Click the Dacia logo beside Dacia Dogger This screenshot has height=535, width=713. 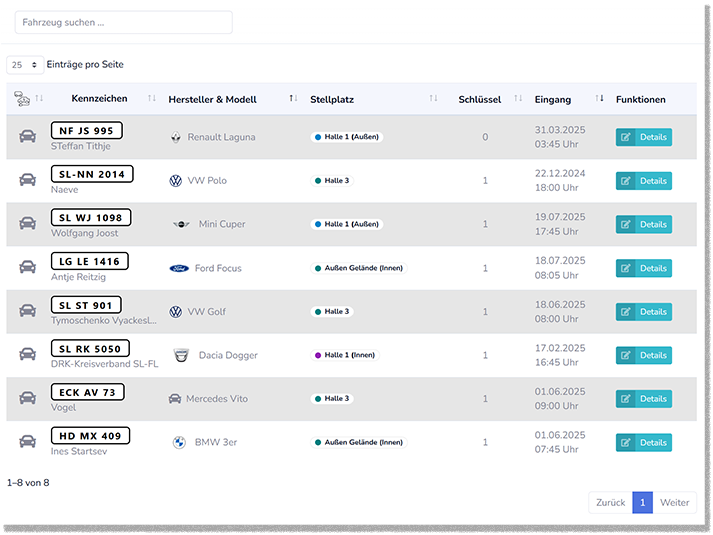[x=181, y=355]
